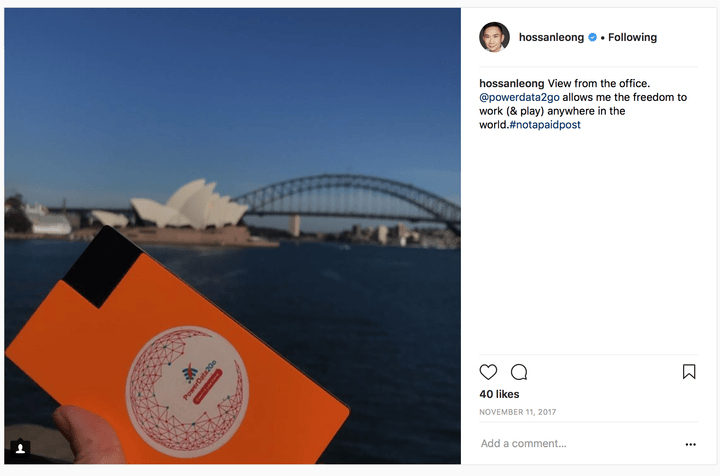Click the blue verified badge
The image size is (720, 476).
tap(592, 37)
